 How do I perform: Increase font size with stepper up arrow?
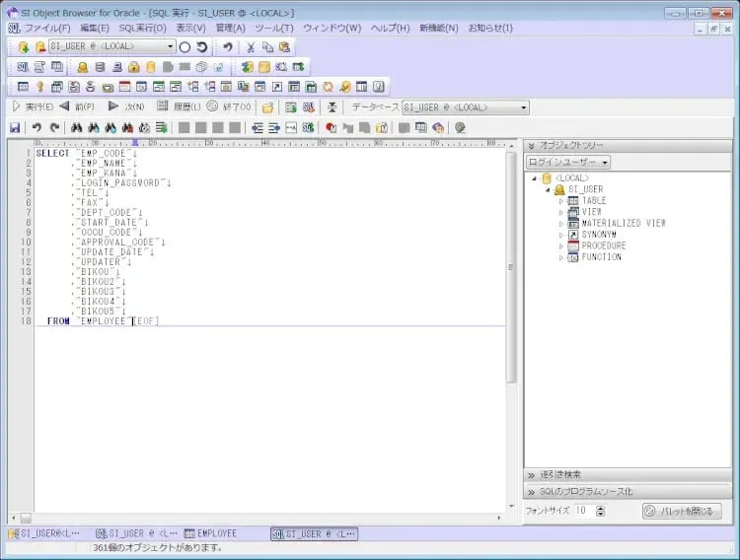click(x=601, y=507)
